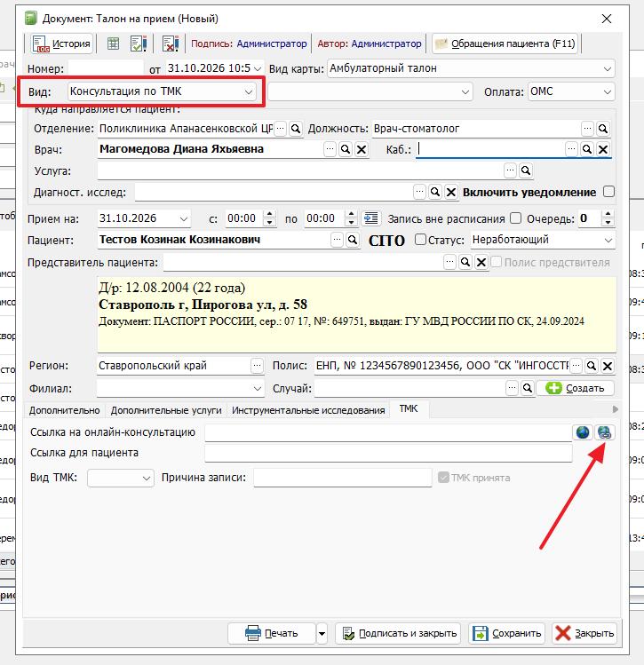Viewport: 644px width, 665px height.
Task: Click ellipsis button next to Отделение field
Action: click(x=280, y=128)
